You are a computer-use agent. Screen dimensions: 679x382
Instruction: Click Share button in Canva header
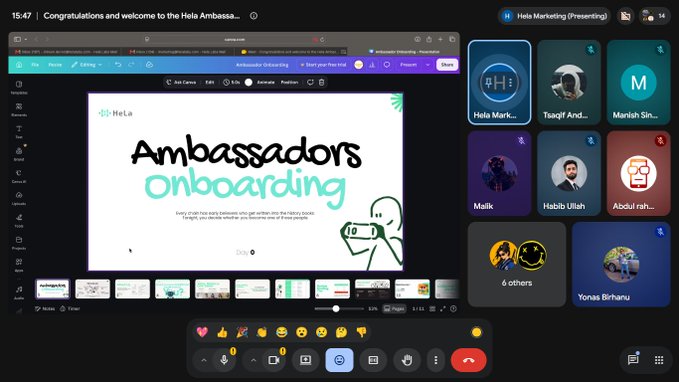coord(447,65)
